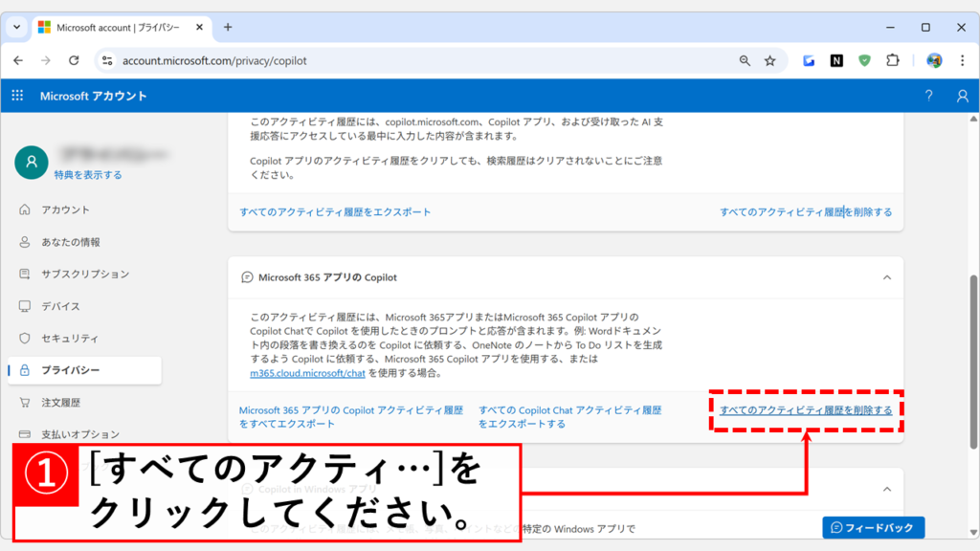Click the help question mark icon
The height and width of the screenshot is (551, 980).
tap(928, 96)
